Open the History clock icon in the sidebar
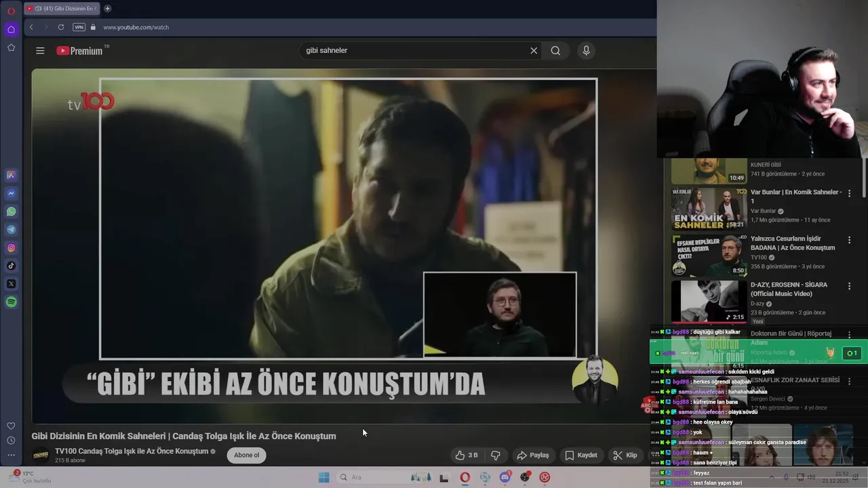The image size is (868, 488). coord(11,441)
